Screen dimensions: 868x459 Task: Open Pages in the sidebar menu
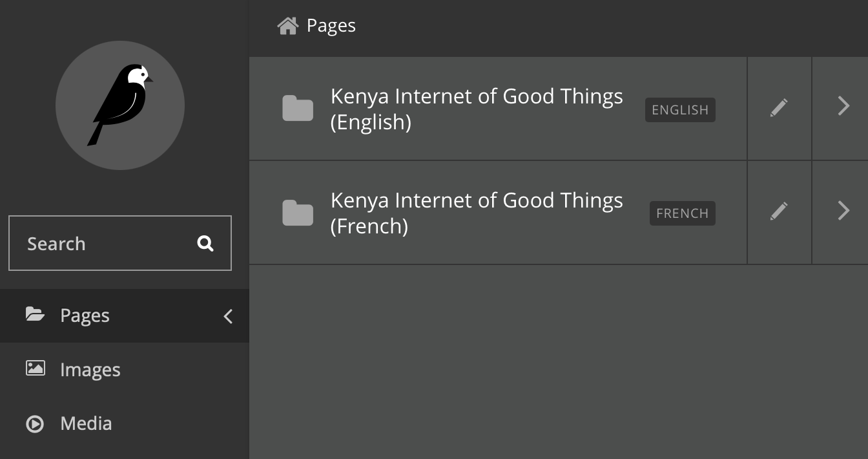[x=125, y=315]
